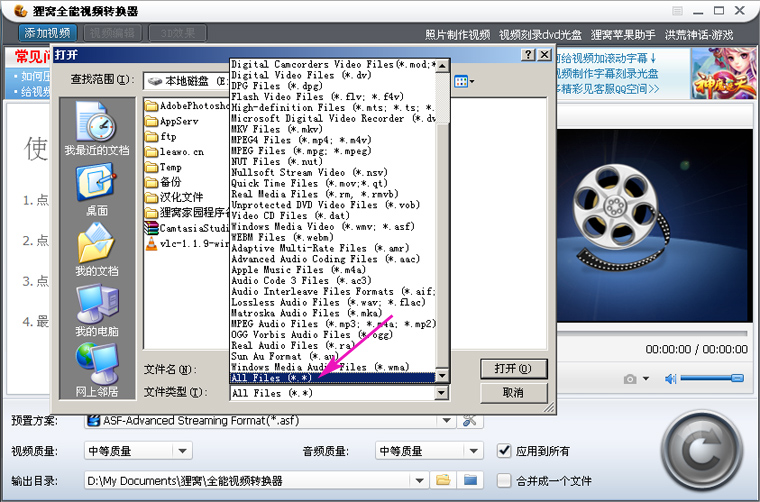Choose WEBM Files (*.webm) entry
This screenshot has width=760, height=502.
point(332,237)
